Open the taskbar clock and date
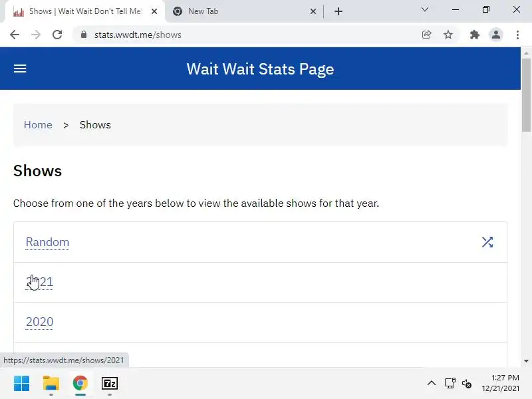Image resolution: width=532 pixels, height=399 pixels. point(501,383)
